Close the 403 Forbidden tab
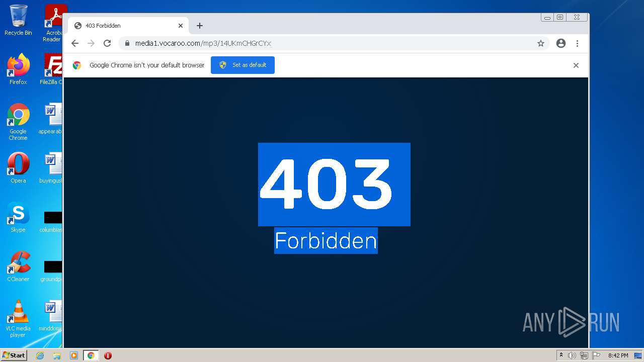The width and height of the screenshot is (644, 362). coord(181,26)
